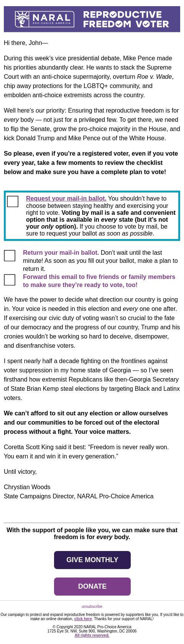Tick the 'Return your mail-in ballot' checkbox
The width and height of the screenshot is (184, 644).
pyautogui.click(x=10, y=256)
